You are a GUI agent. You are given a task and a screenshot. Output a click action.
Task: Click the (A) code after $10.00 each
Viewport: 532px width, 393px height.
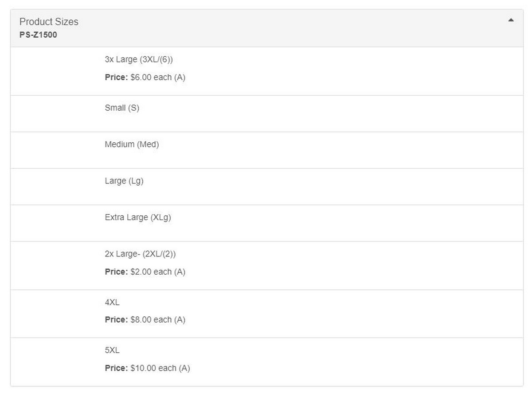click(x=184, y=368)
